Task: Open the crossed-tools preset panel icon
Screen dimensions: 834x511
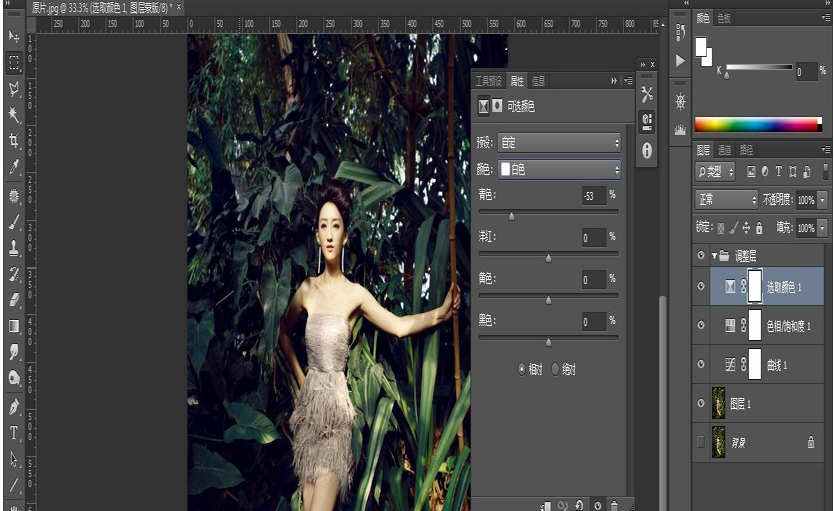Action: pyautogui.click(x=647, y=95)
